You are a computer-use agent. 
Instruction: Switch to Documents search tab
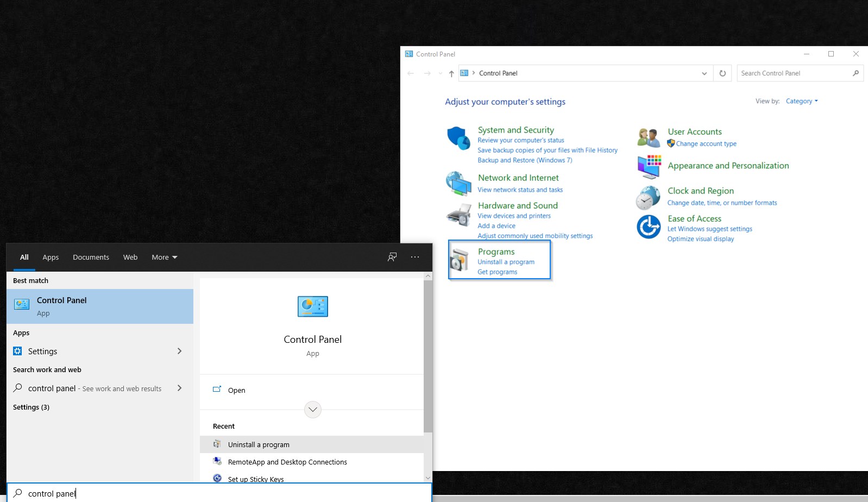coord(91,257)
